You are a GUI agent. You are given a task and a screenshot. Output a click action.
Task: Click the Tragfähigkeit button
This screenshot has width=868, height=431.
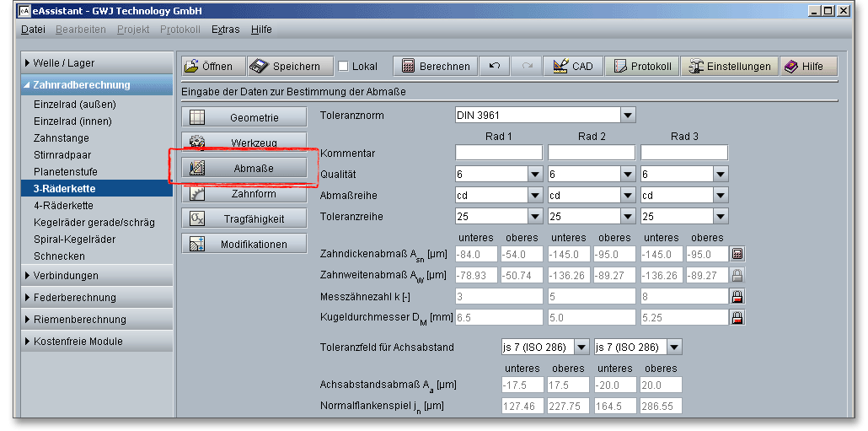click(x=243, y=218)
